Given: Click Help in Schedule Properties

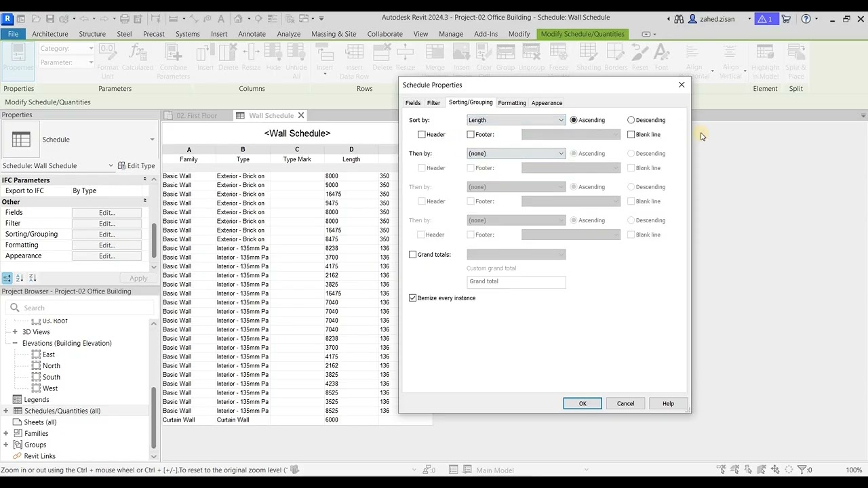Looking at the screenshot, I should pos(668,403).
